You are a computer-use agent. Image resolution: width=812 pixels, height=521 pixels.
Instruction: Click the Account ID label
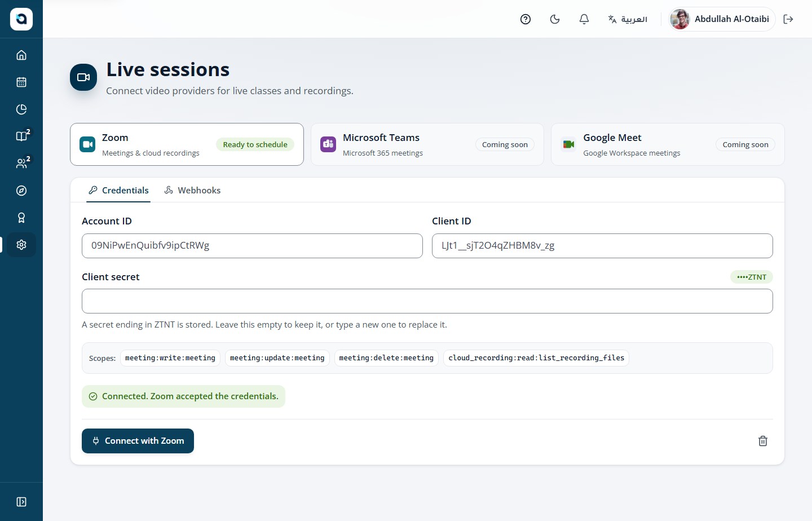(107, 221)
